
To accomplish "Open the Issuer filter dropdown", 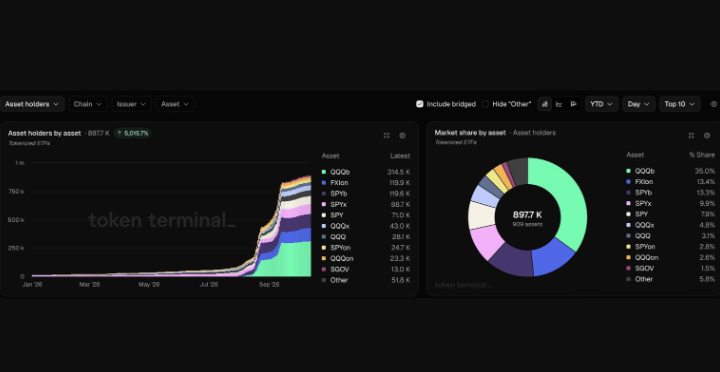I will point(131,104).
